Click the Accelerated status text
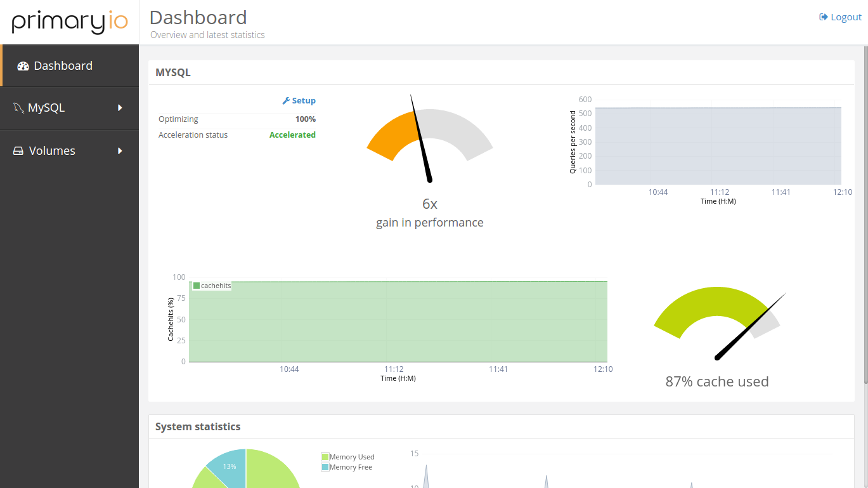868x488 pixels. (292, 135)
